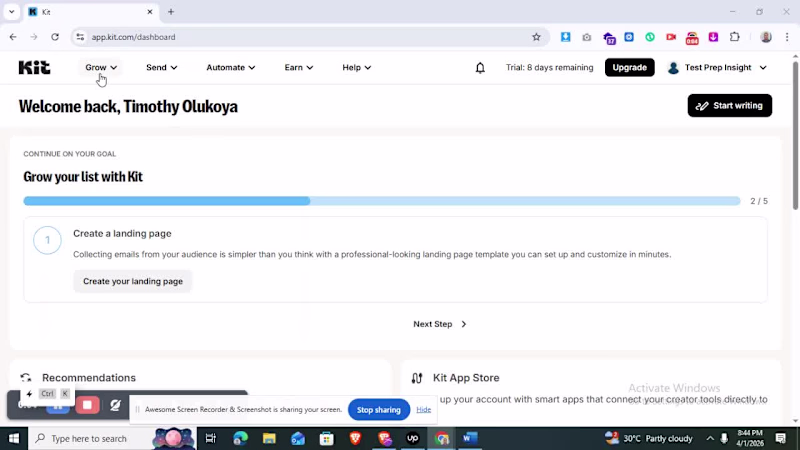Hide the screen sharing notice

click(x=423, y=409)
